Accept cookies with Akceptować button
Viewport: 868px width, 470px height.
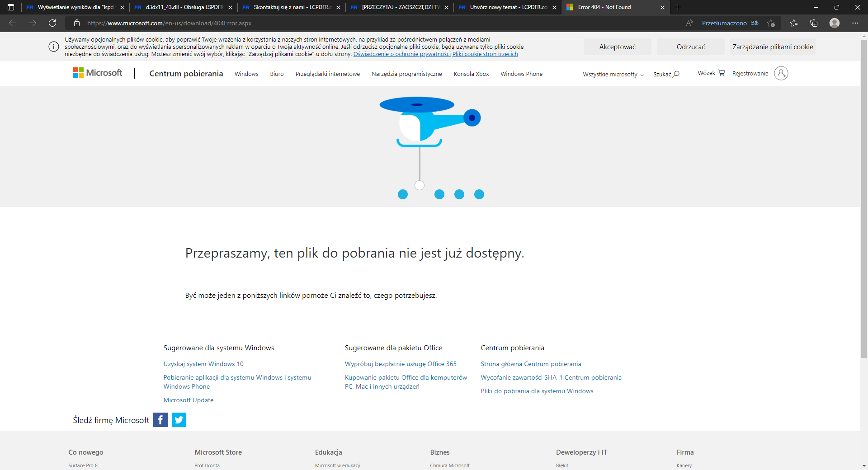[x=618, y=47]
